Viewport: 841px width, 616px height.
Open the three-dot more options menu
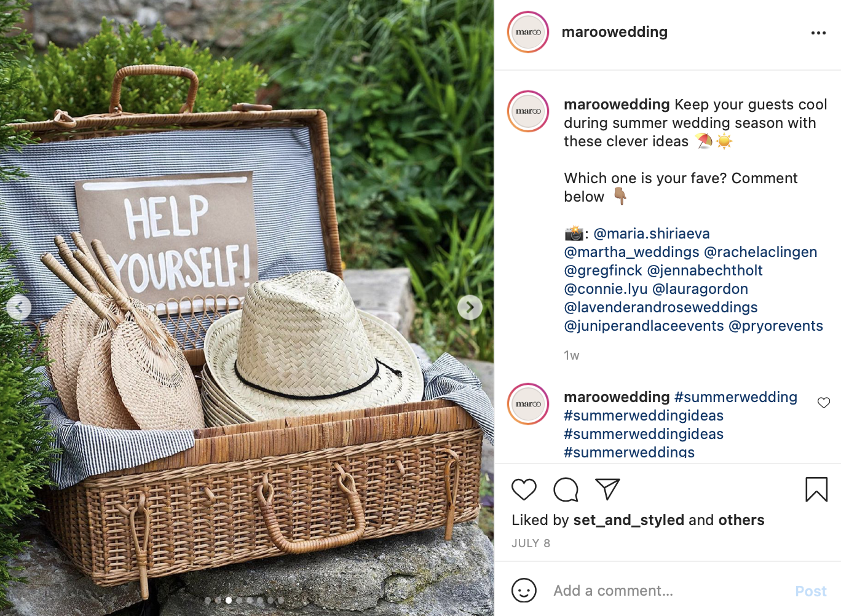pyautogui.click(x=818, y=33)
